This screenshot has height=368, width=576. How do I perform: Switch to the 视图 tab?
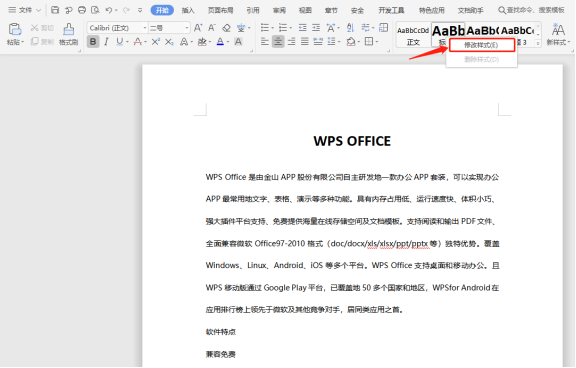(305, 10)
